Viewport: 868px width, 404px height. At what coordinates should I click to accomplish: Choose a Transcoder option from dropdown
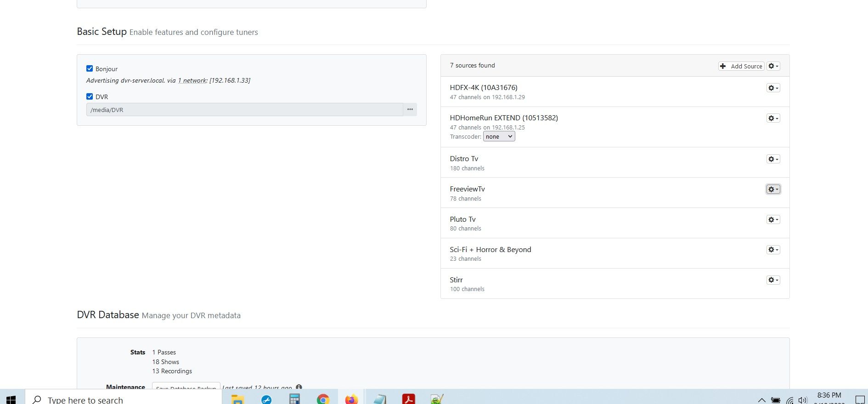[499, 136]
